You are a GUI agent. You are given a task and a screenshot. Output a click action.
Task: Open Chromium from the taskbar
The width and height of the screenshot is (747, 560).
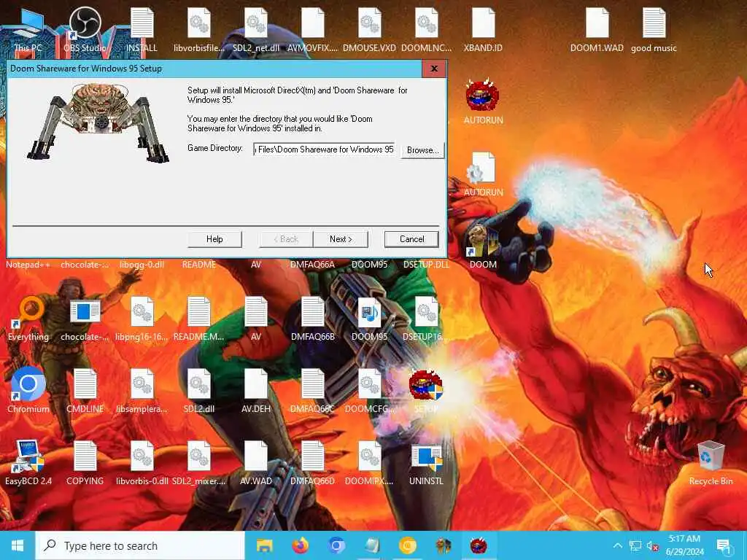(x=336, y=545)
